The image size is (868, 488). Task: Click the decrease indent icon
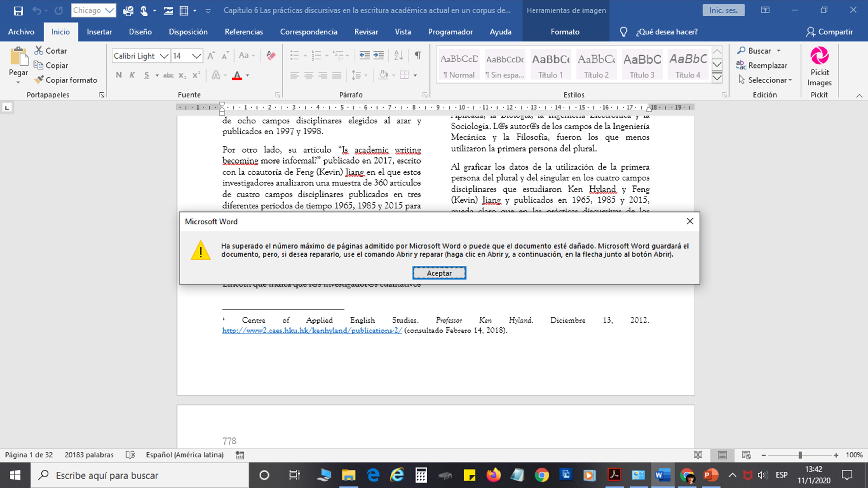tap(364, 55)
